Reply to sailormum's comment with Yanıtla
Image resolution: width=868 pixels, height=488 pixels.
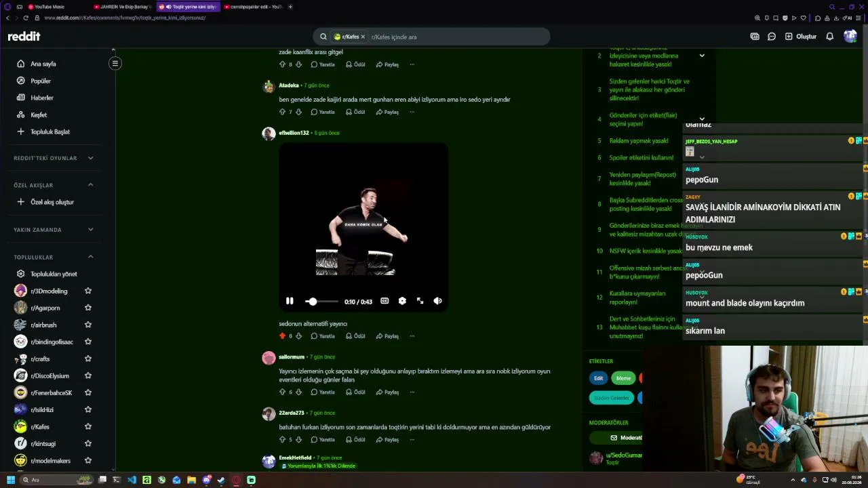tap(323, 392)
